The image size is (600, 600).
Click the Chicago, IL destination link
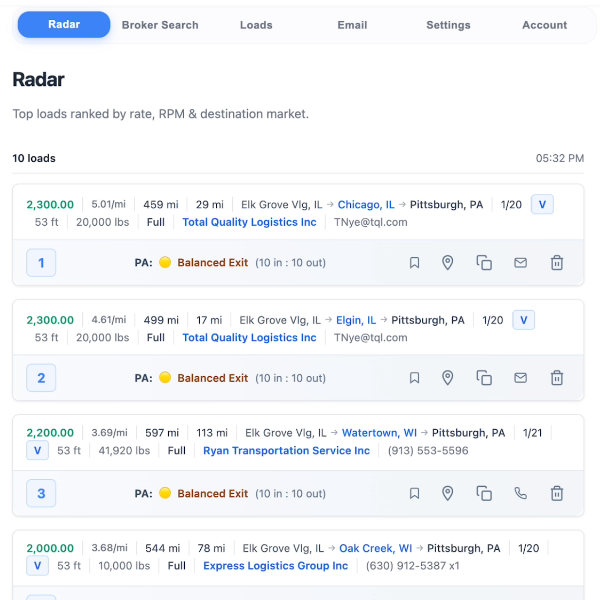(366, 205)
